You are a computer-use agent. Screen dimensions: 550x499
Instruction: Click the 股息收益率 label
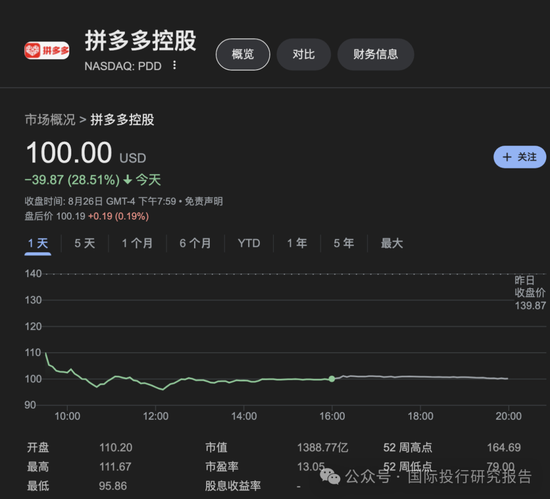click(x=233, y=486)
